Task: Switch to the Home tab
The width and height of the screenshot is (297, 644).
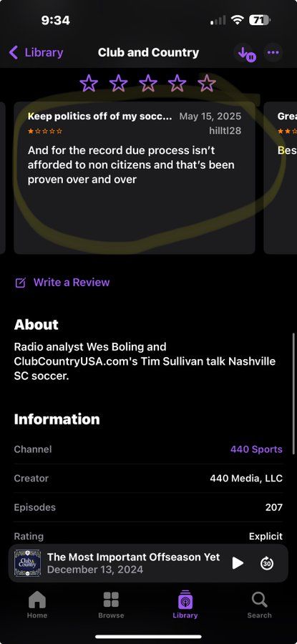Action: [37, 605]
